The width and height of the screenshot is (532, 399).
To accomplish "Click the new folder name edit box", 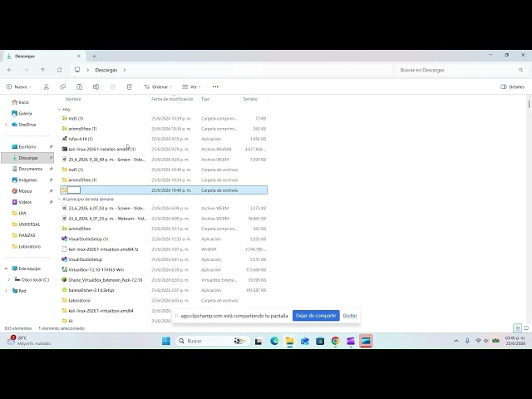I will [x=74, y=190].
